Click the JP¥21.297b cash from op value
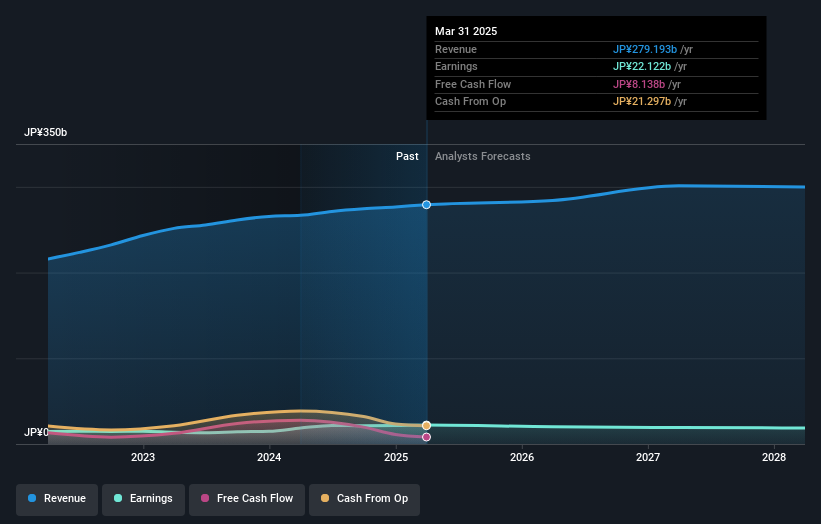821x524 pixels. pyautogui.click(x=642, y=102)
